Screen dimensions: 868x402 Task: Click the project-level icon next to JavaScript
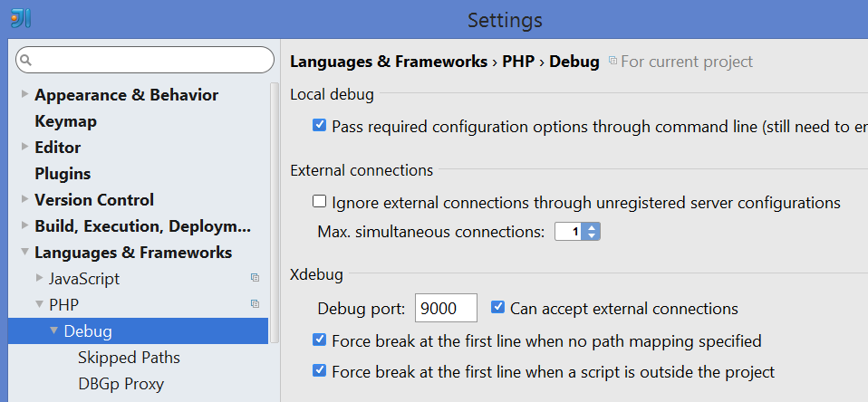tap(255, 278)
